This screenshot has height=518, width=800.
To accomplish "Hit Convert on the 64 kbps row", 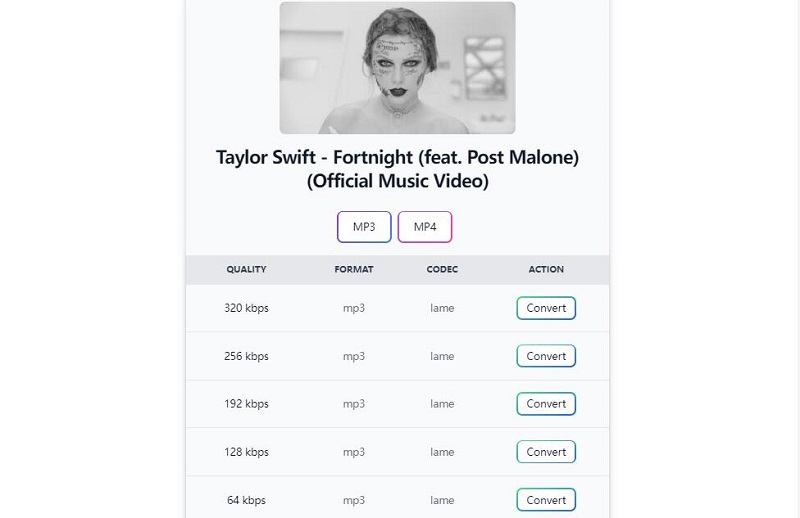I will click(546, 500).
